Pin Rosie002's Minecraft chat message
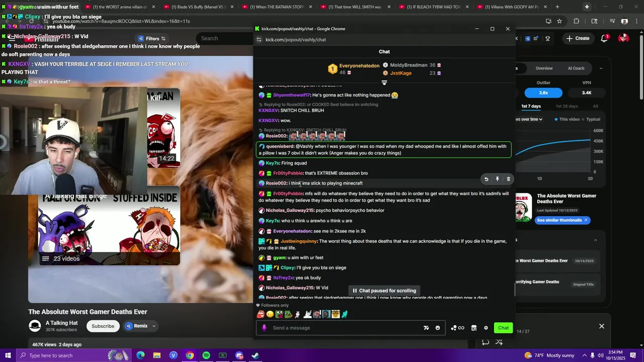The width and height of the screenshot is (644, 362). click(497, 179)
